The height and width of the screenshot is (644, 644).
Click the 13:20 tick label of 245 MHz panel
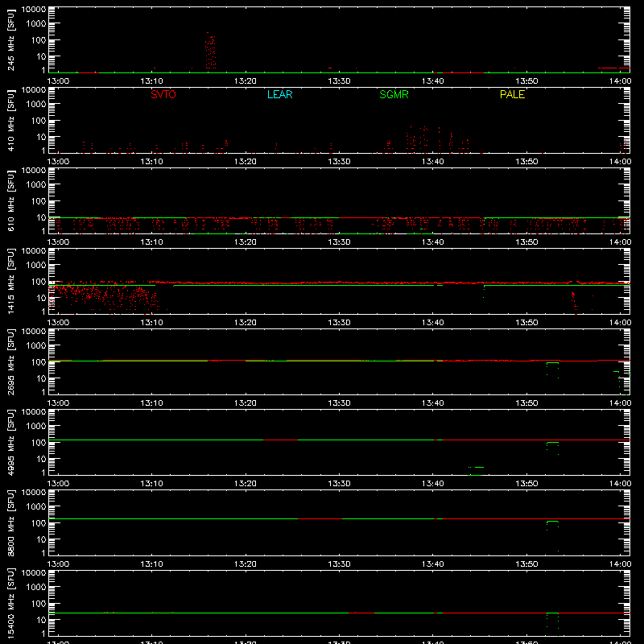click(x=246, y=81)
